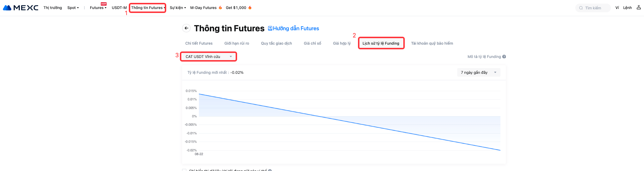Switch to Giới hạn rủi ro tab
This screenshot has width=644, height=171.
pyautogui.click(x=236, y=43)
